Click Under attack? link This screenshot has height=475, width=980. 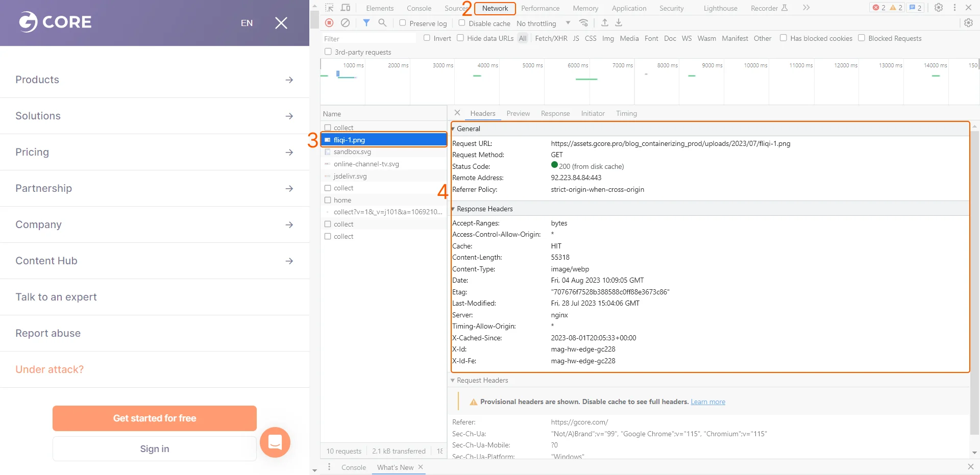click(x=50, y=369)
